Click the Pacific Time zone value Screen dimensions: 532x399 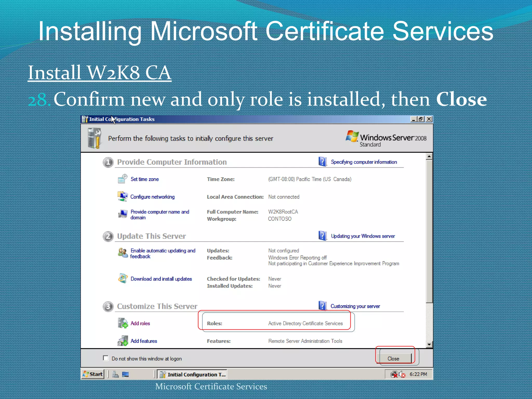(310, 179)
